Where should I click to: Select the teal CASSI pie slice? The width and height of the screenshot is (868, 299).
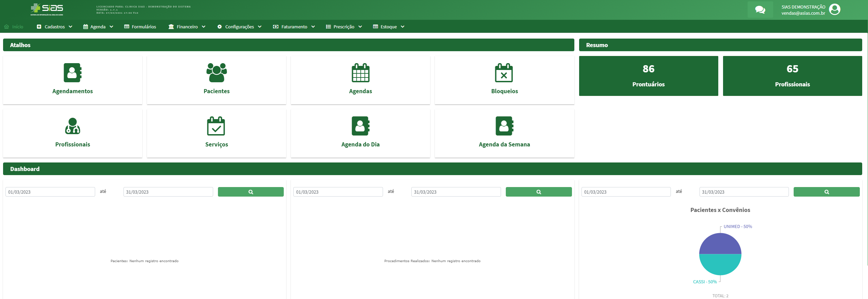click(x=720, y=265)
